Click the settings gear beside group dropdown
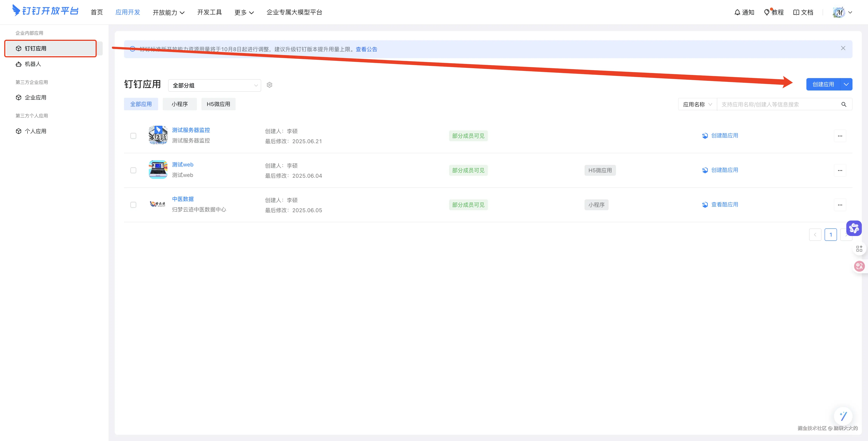868x441 pixels. tap(269, 85)
